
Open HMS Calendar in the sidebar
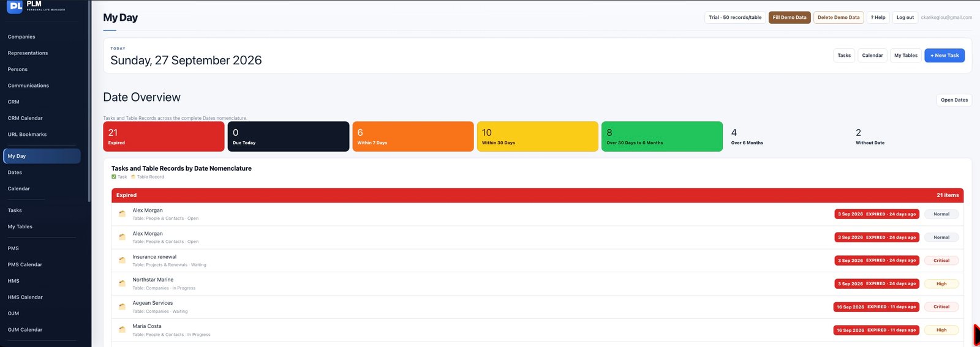point(25,297)
